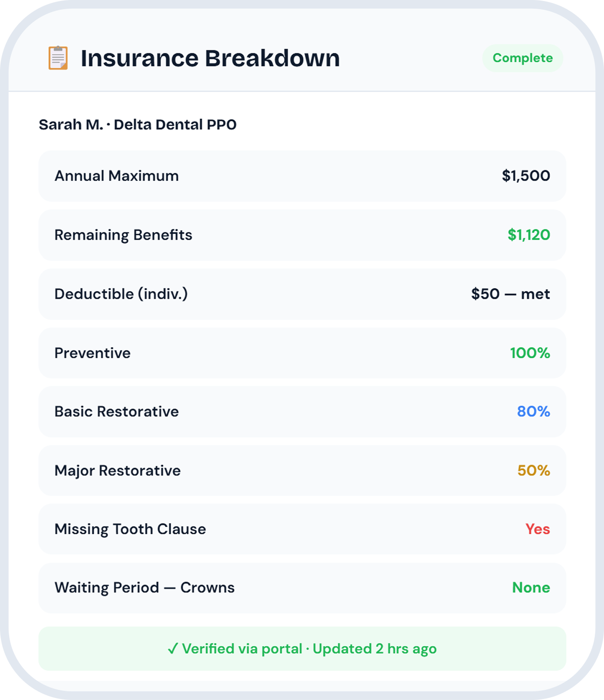Click the Verified via portal status banner
Viewport: 604px width, 700px height.
tap(302, 648)
